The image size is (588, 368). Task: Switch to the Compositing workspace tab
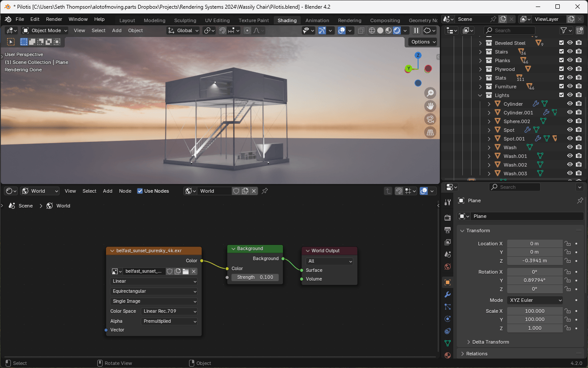pos(385,20)
